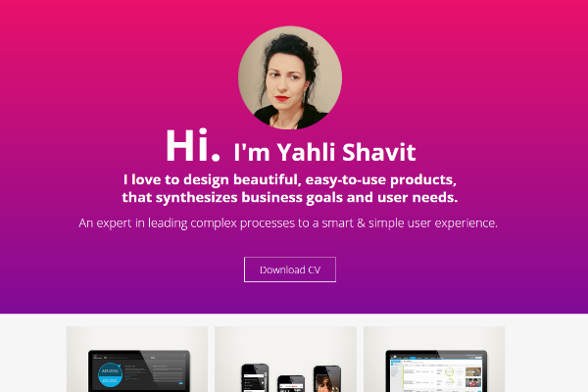This screenshot has width=588, height=392.
Task: Open the three-phones mobile project thumbnail
Action: coord(285,359)
